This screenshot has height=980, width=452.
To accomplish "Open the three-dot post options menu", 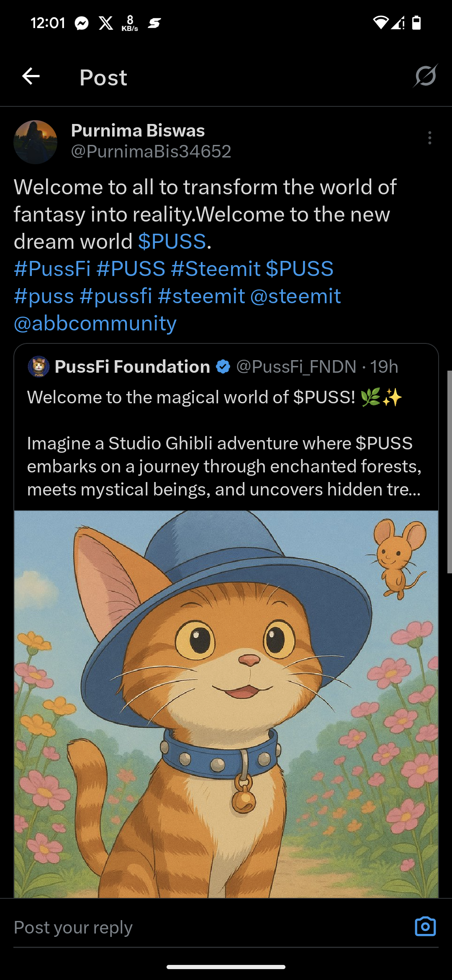I will coord(430,138).
